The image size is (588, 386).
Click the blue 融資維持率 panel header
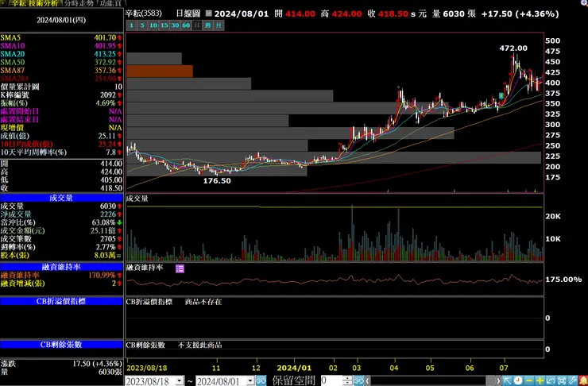tap(61, 267)
